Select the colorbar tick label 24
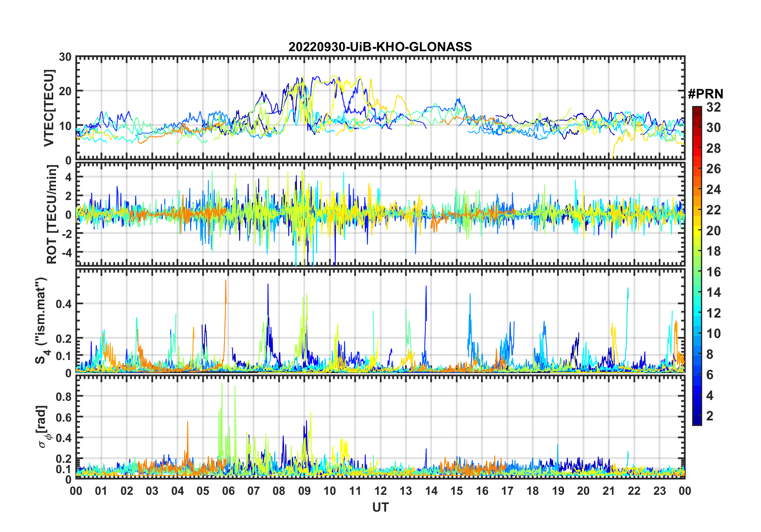761x532 pixels. coord(713,190)
